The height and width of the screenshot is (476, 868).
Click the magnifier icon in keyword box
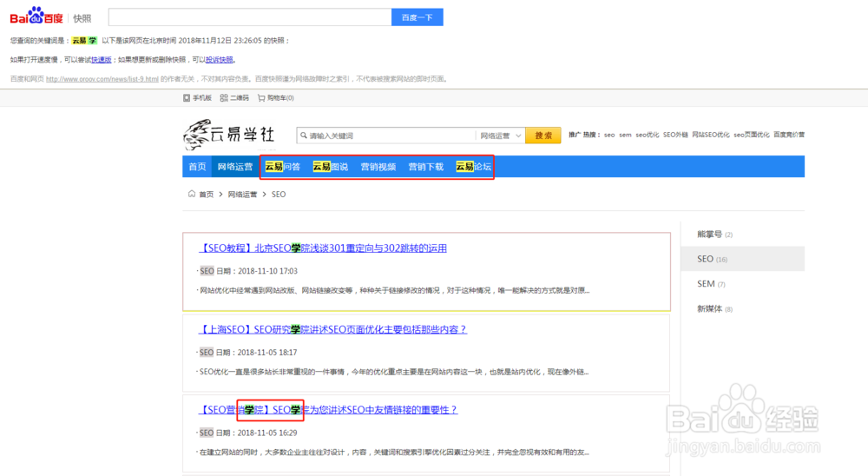pos(303,136)
